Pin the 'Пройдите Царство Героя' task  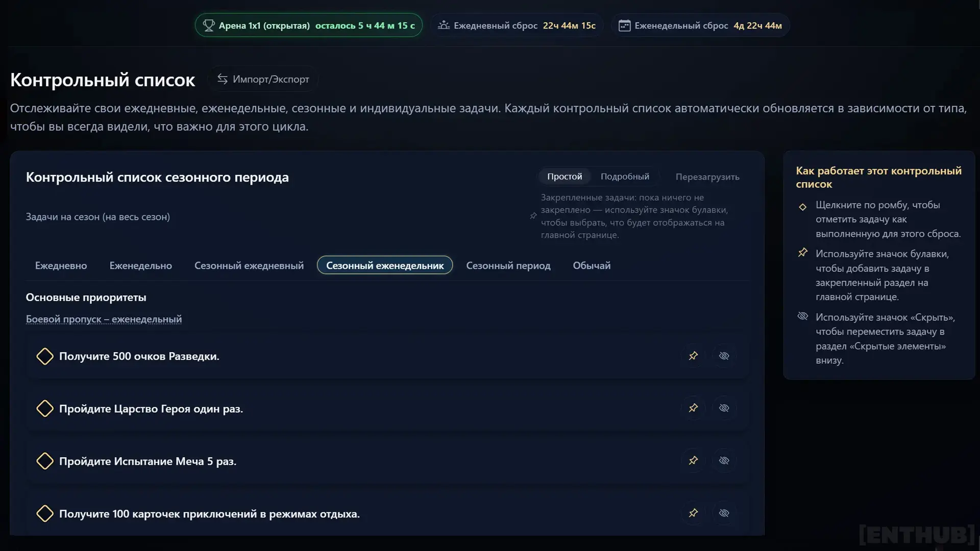[x=693, y=408]
